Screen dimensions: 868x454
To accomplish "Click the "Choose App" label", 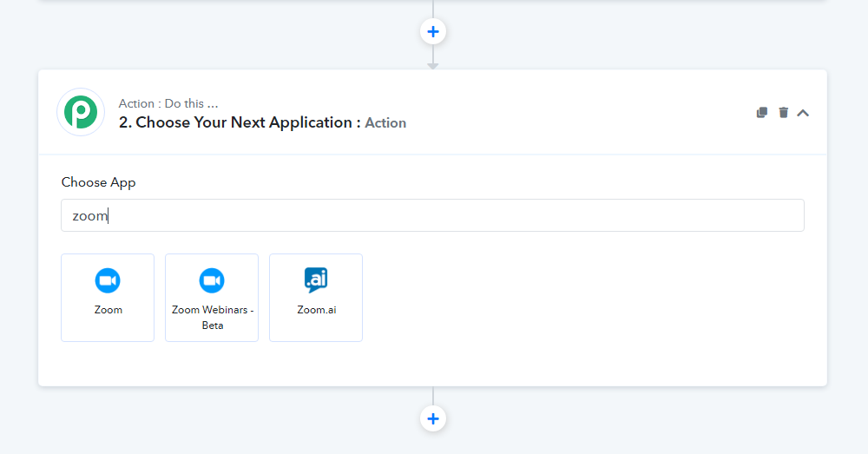I will 99,182.
